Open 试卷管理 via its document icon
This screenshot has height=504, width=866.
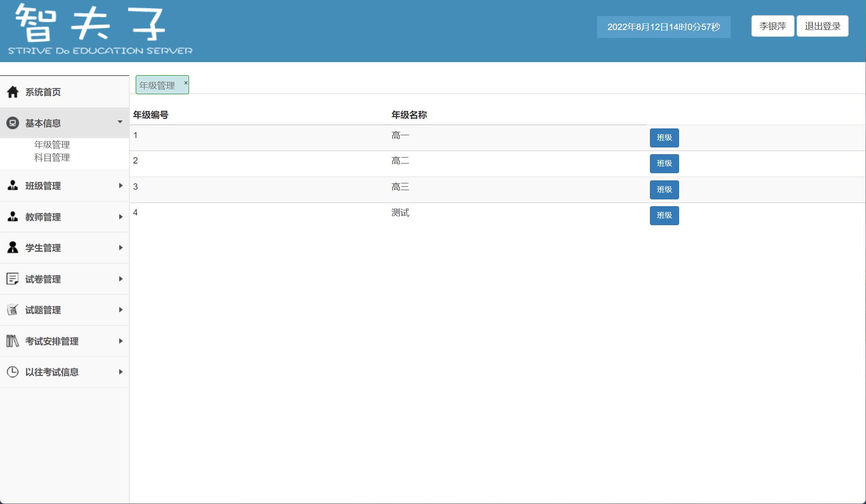pos(12,279)
